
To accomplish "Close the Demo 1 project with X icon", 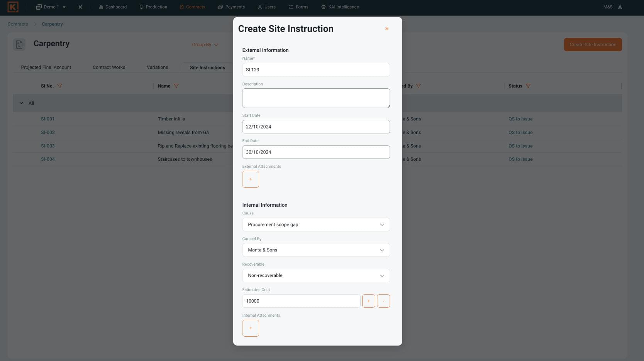I will tap(80, 7).
